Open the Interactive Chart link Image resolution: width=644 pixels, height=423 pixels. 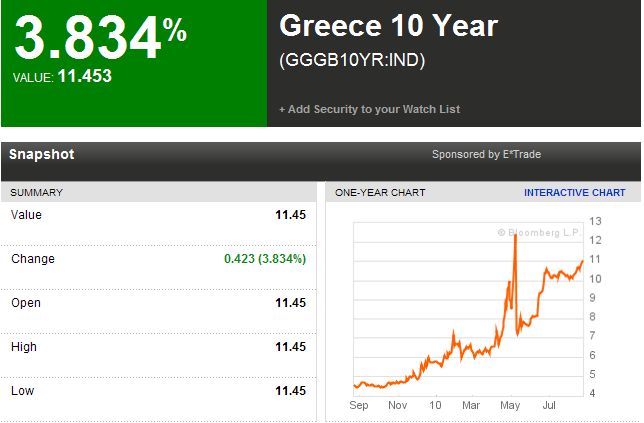tap(574, 193)
